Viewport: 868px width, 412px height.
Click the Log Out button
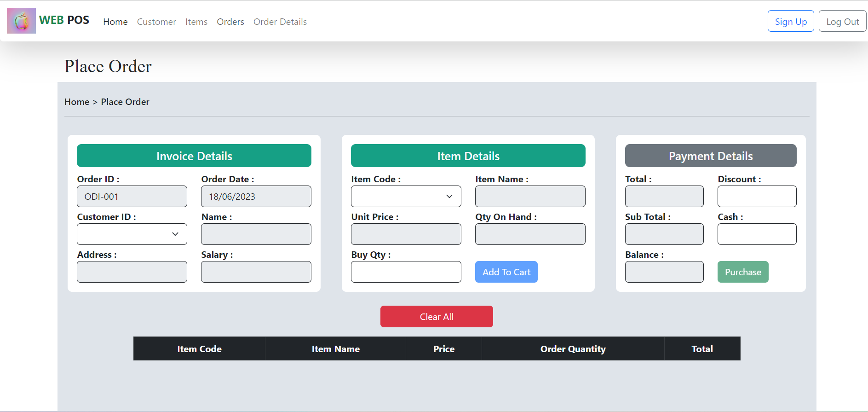click(x=842, y=21)
